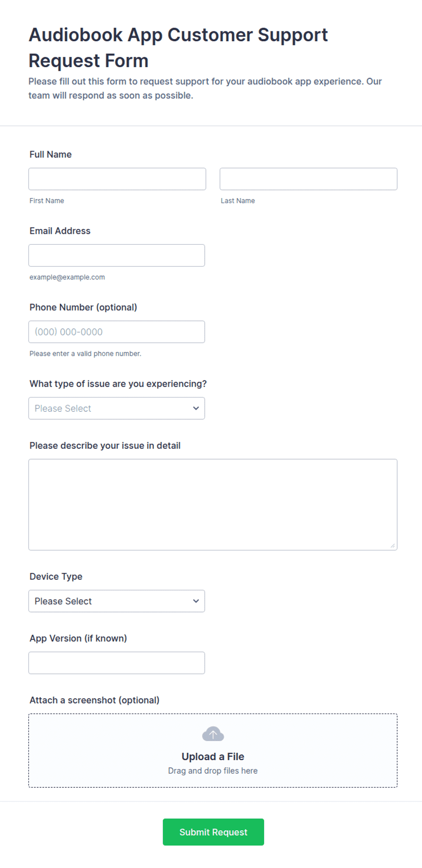Viewport: 422px width, 868px height.
Task: Click the Attach a screenshot label
Action: pos(94,700)
